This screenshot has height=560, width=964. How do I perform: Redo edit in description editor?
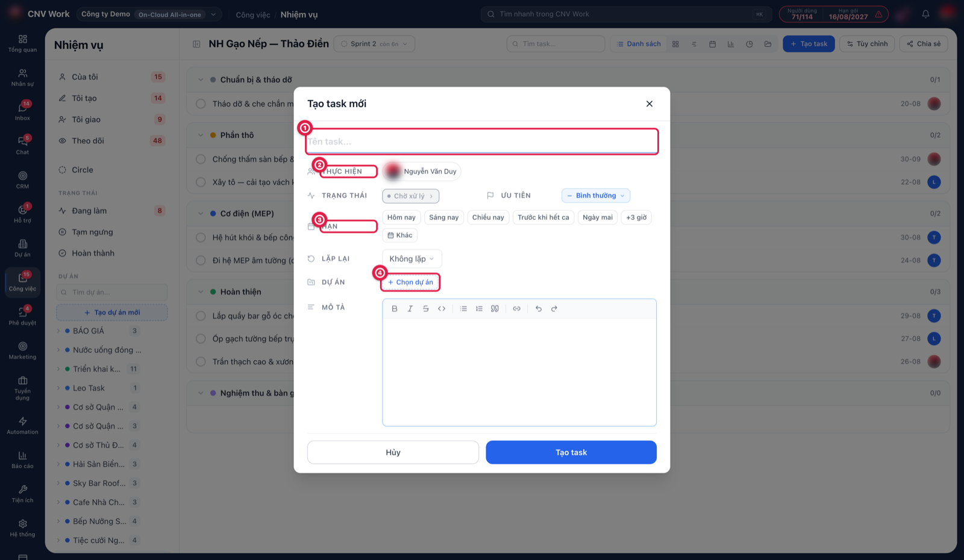coord(554,308)
